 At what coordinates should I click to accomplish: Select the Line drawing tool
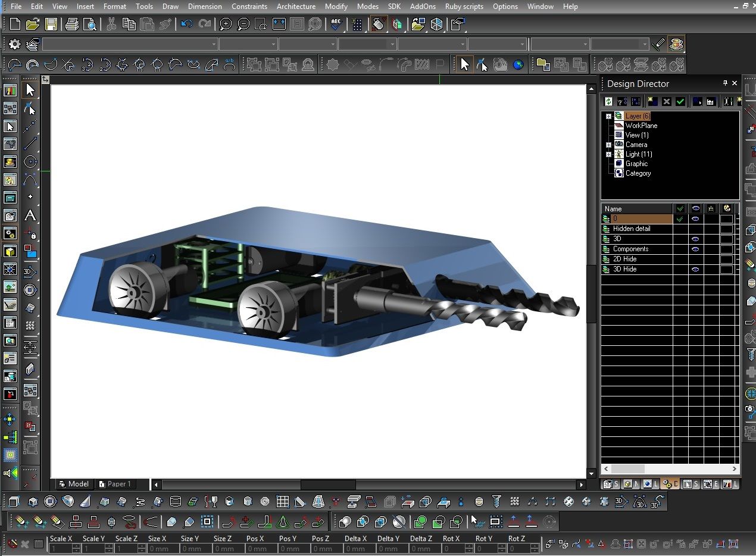(x=30, y=143)
